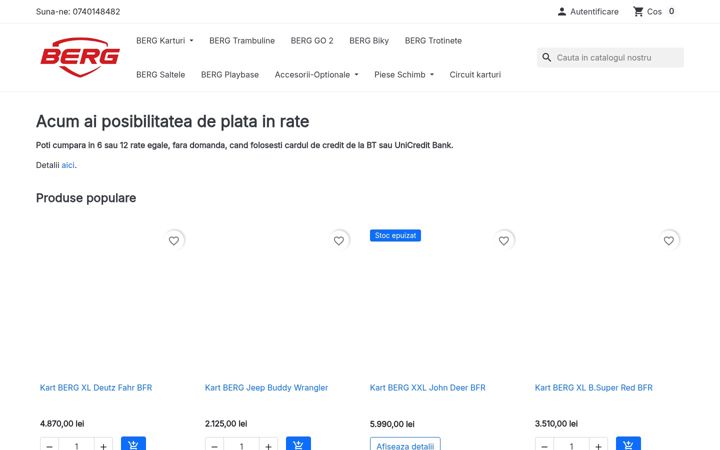
Task: Click the 2.125,00 lei price
Action: 226,423
